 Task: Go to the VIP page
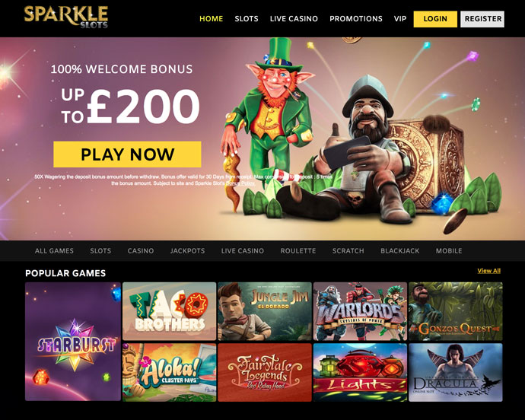[x=400, y=19]
